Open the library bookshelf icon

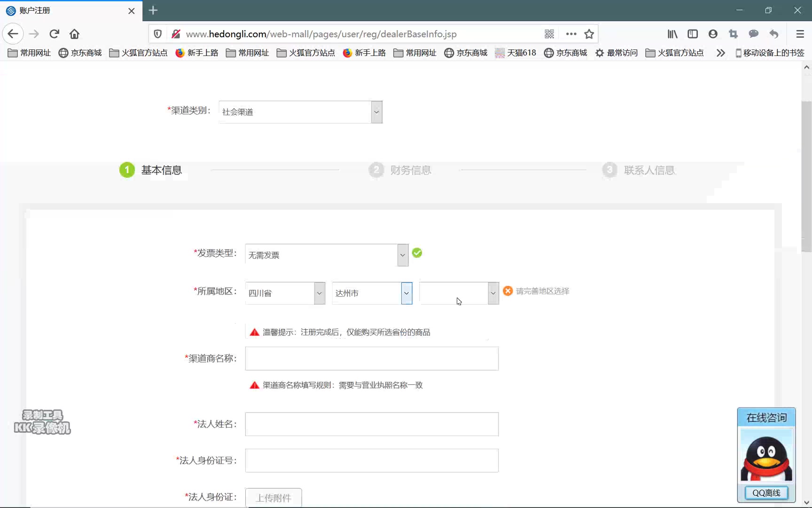click(672, 34)
